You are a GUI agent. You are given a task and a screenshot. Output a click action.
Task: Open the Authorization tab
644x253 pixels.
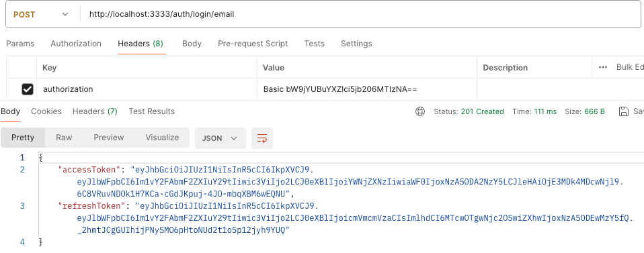pos(76,44)
